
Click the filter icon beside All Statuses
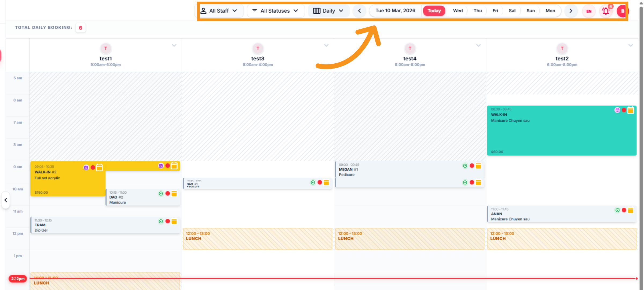254,11
